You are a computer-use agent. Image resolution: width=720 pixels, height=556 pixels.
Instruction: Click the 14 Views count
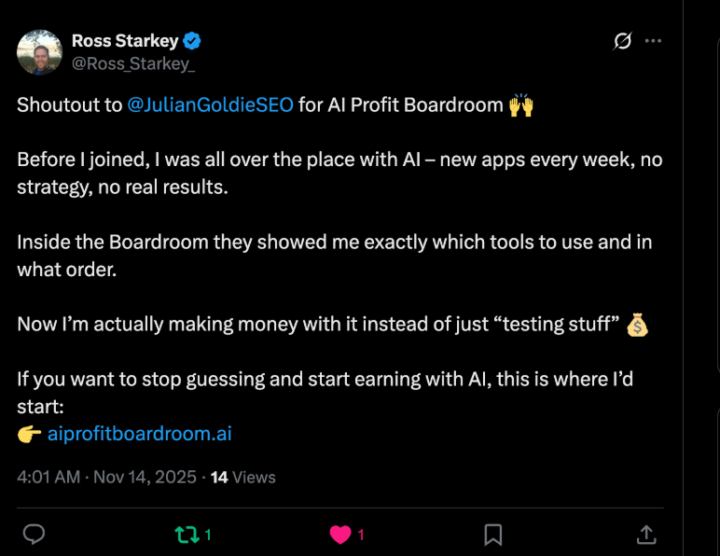coord(243,477)
